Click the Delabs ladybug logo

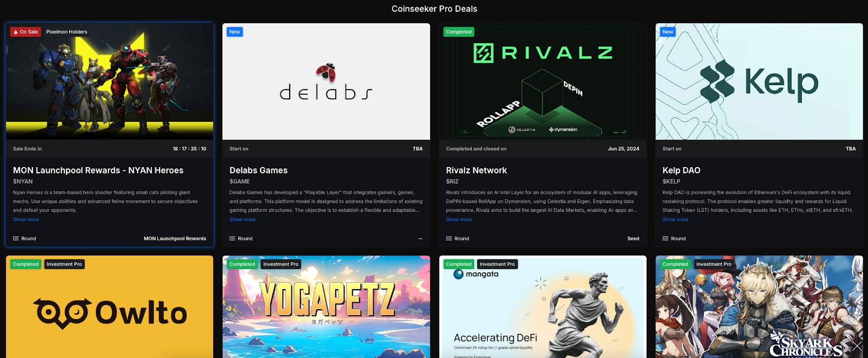click(326, 73)
